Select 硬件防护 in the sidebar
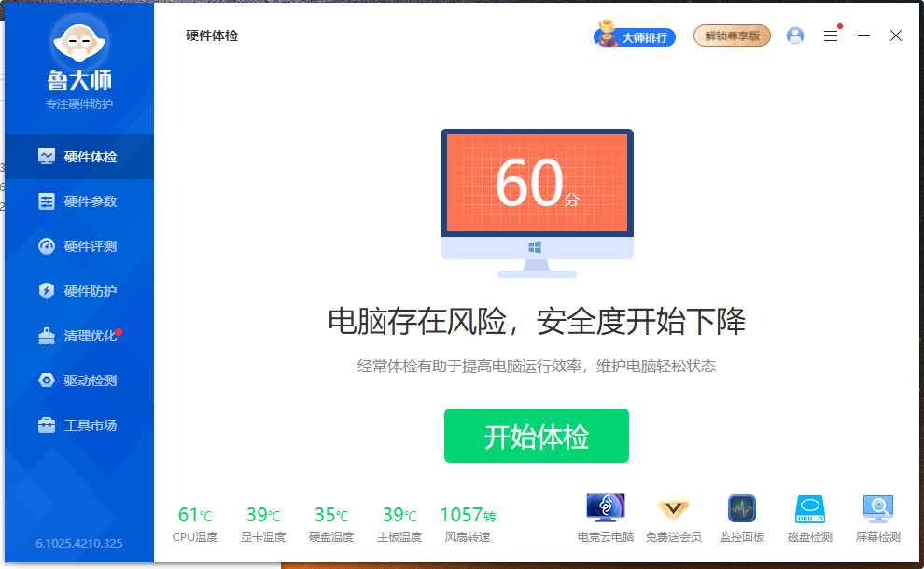 [79, 291]
